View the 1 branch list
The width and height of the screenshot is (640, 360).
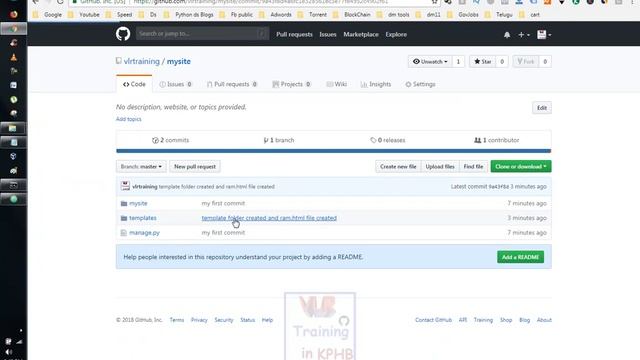point(279,140)
